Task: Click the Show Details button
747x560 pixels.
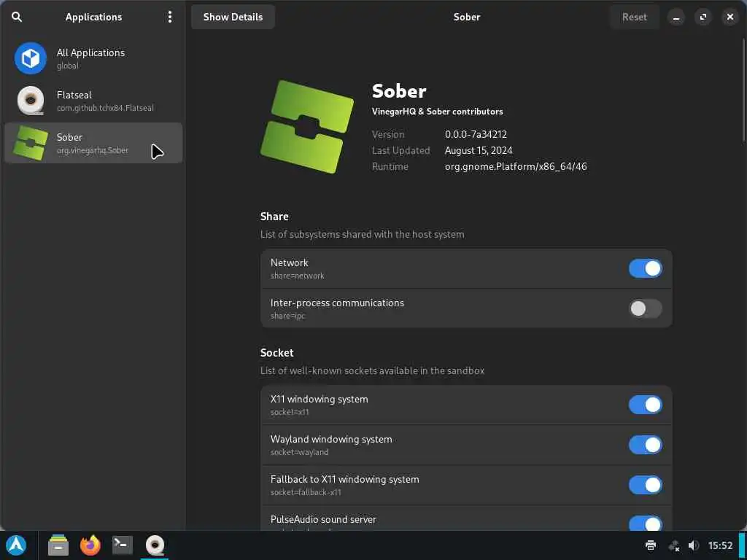Action: (233, 17)
